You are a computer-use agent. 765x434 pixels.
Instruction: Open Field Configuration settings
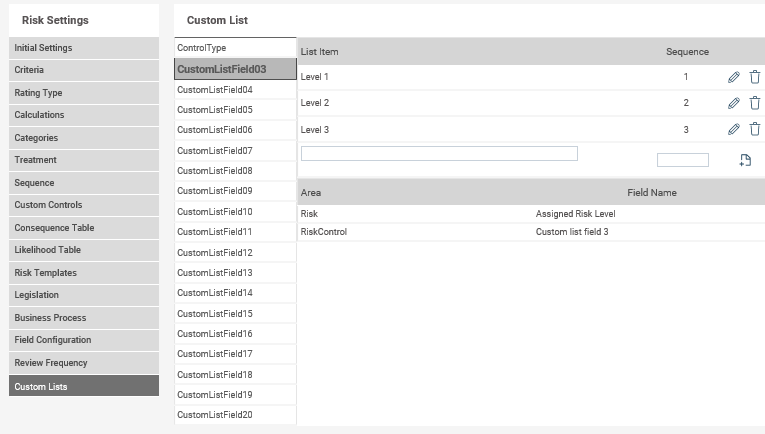[x=84, y=340]
